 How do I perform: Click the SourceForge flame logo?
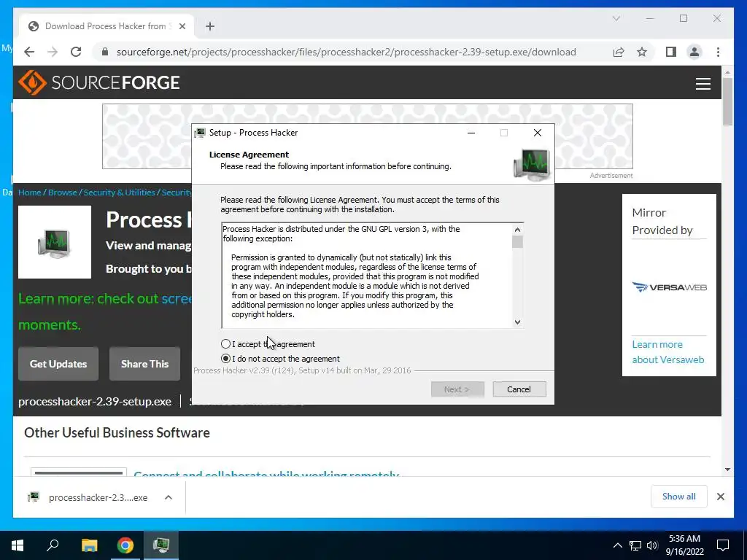point(32,83)
